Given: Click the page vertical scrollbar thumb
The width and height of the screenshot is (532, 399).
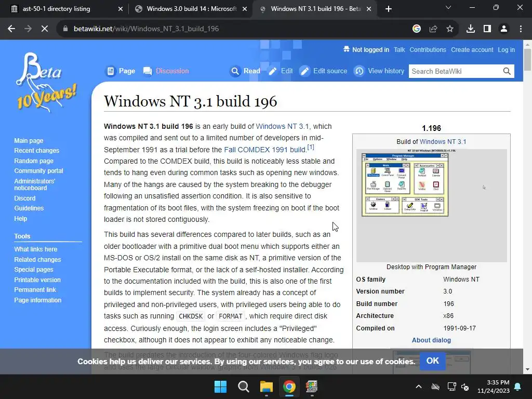Looking at the screenshot, I should [x=527, y=60].
